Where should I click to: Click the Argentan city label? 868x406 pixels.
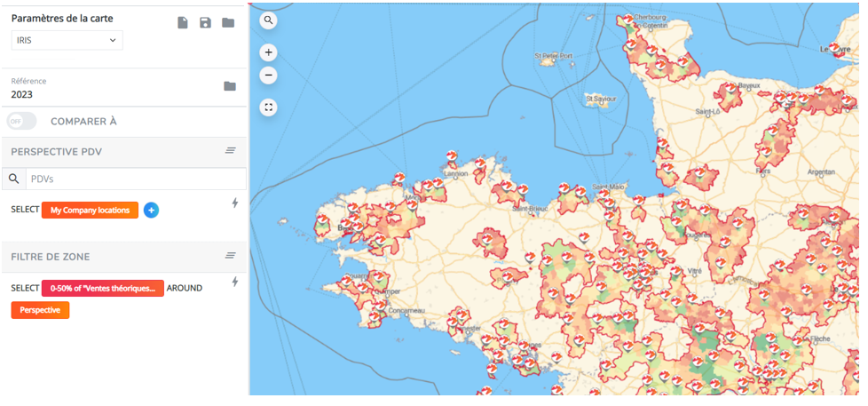pyautogui.click(x=821, y=172)
